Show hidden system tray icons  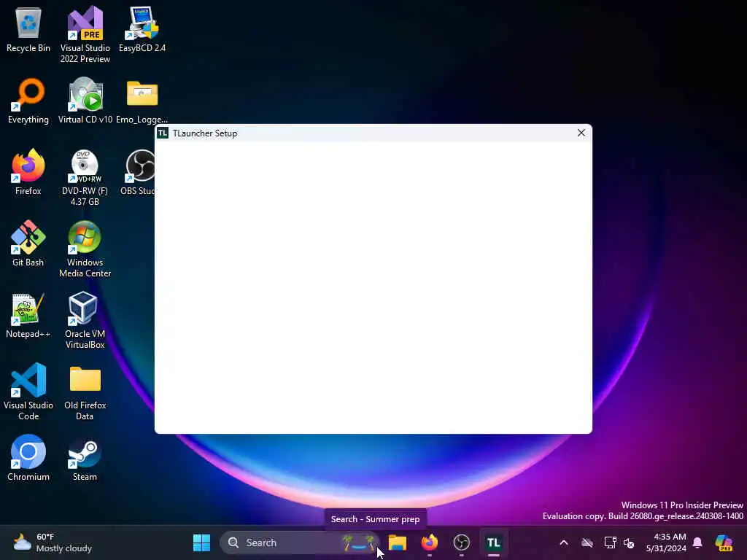click(x=564, y=542)
